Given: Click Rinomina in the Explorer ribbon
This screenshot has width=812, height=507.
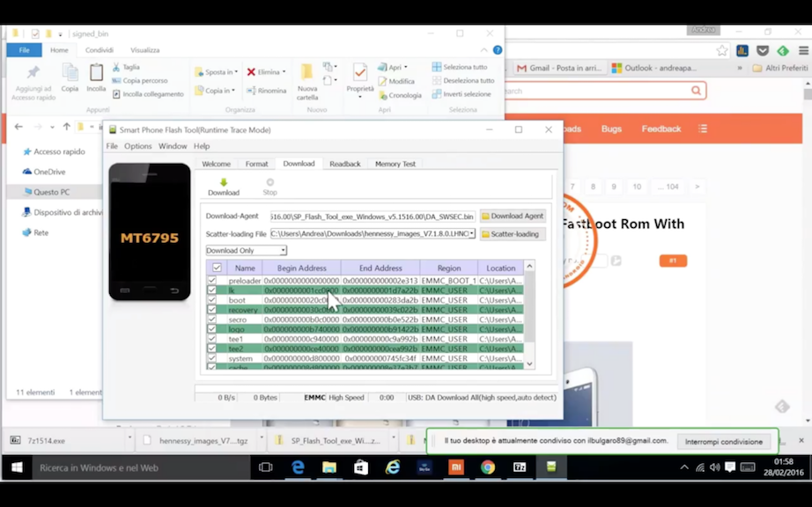Looking at the screenshot, I should [x=266, y=91].
